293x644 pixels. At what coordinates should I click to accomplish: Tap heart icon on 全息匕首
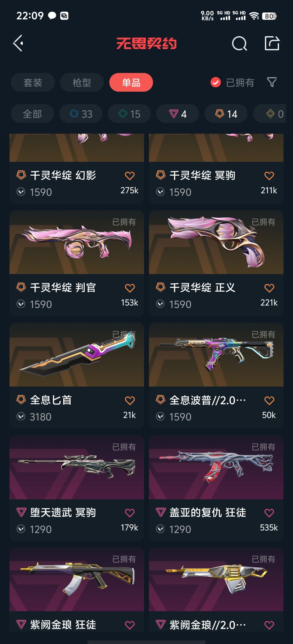[130, 400]
